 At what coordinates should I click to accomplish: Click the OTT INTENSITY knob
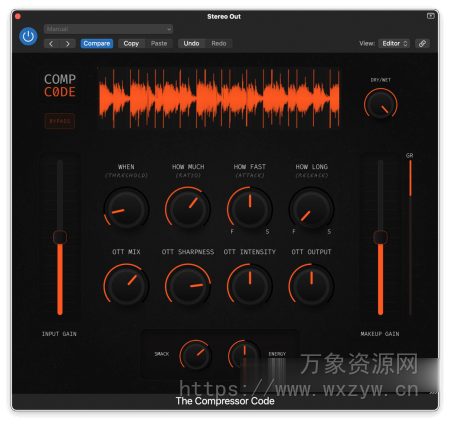[x=250, y=286]
